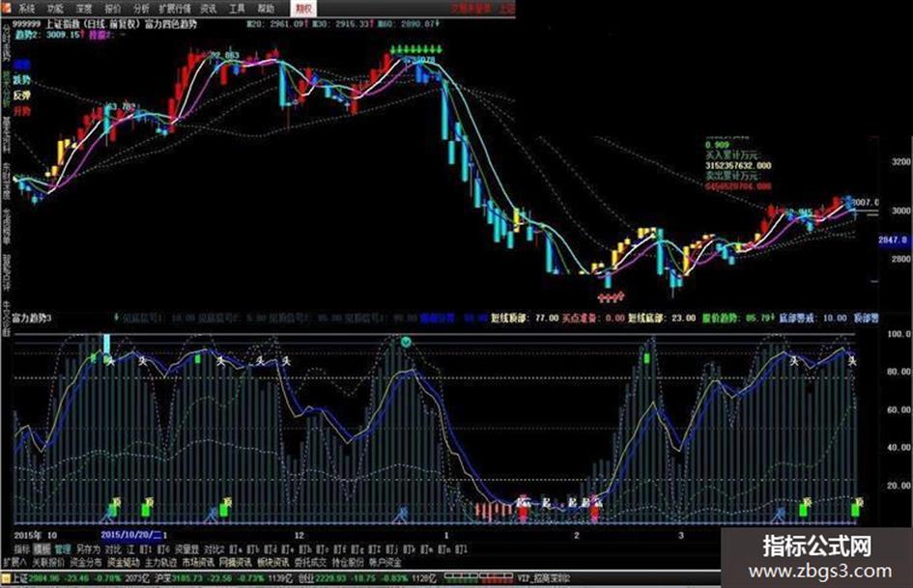This screenshot has width=913, height=588.
Task: Toggle the 反弹 legend label
Action: (21, 95)
